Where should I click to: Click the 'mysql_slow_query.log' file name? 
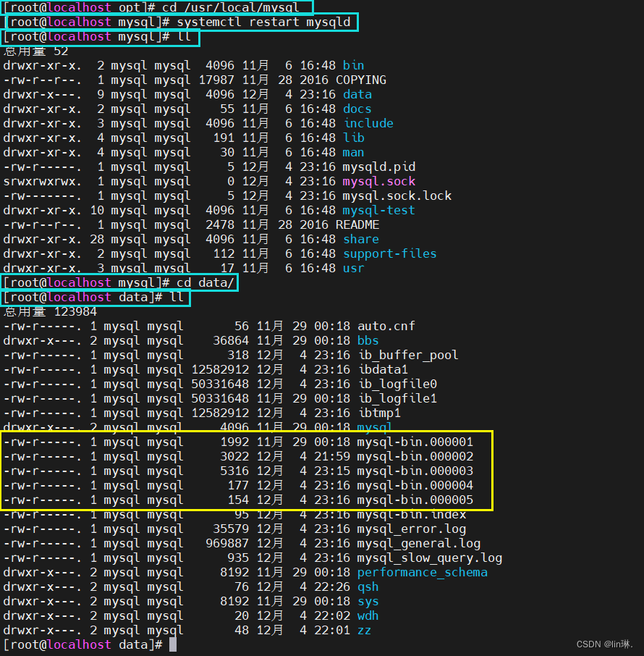coord(430,558)
